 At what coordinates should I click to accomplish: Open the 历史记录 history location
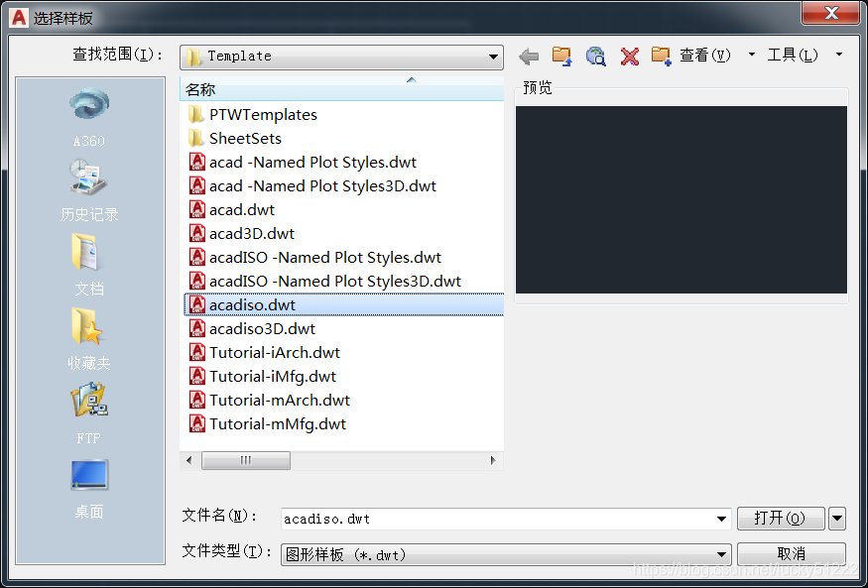(89, 189)
